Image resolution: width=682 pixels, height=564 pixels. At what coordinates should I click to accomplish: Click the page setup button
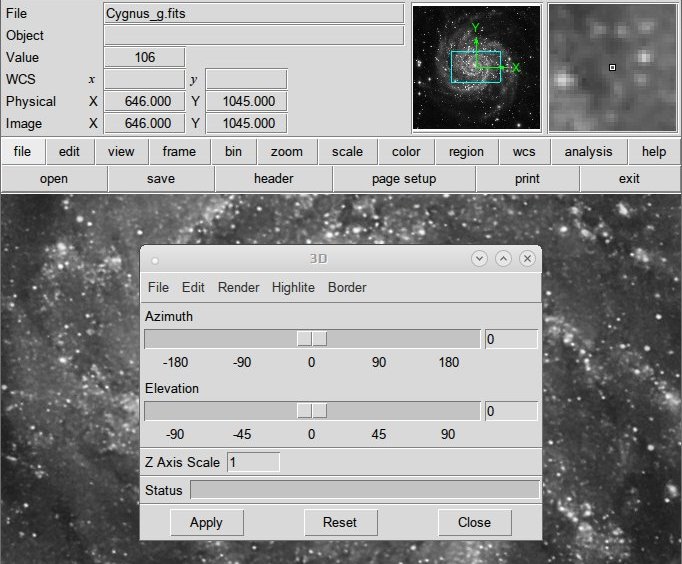(404, 179)
